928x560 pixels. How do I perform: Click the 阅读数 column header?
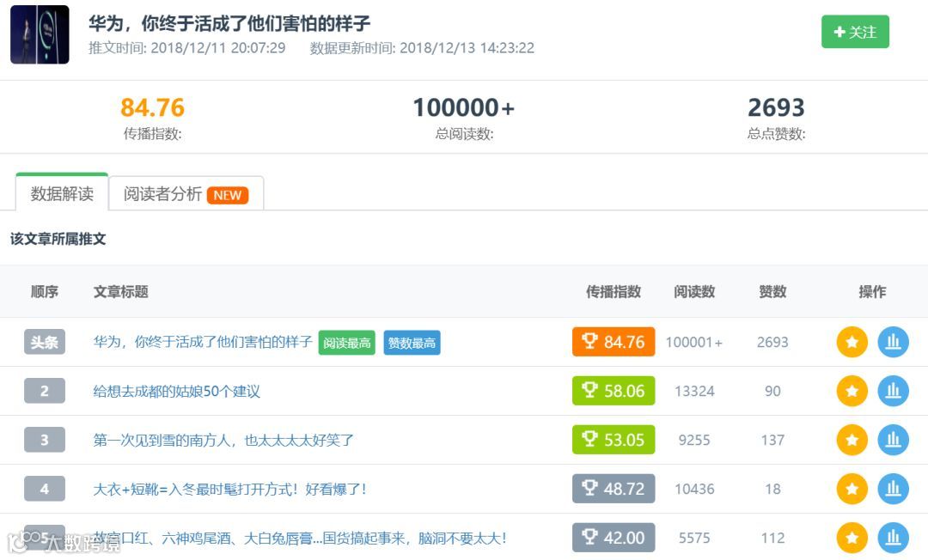pyautogui.click(x=694, y=291)
